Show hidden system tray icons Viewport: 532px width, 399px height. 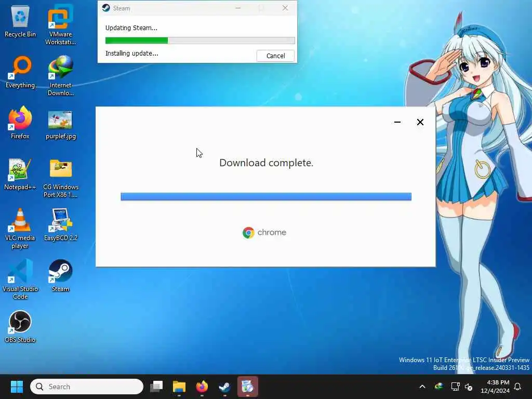tap(422, 387)
